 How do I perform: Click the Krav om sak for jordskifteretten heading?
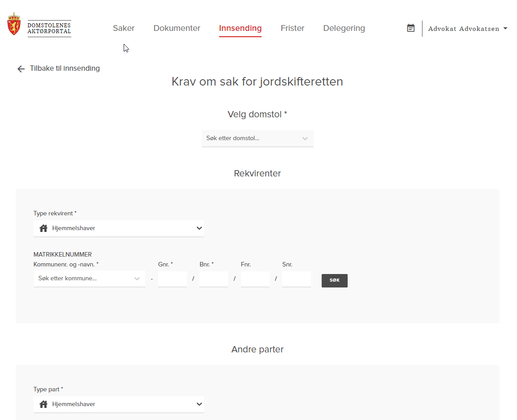pyautogui.click(x=257, y=81)
